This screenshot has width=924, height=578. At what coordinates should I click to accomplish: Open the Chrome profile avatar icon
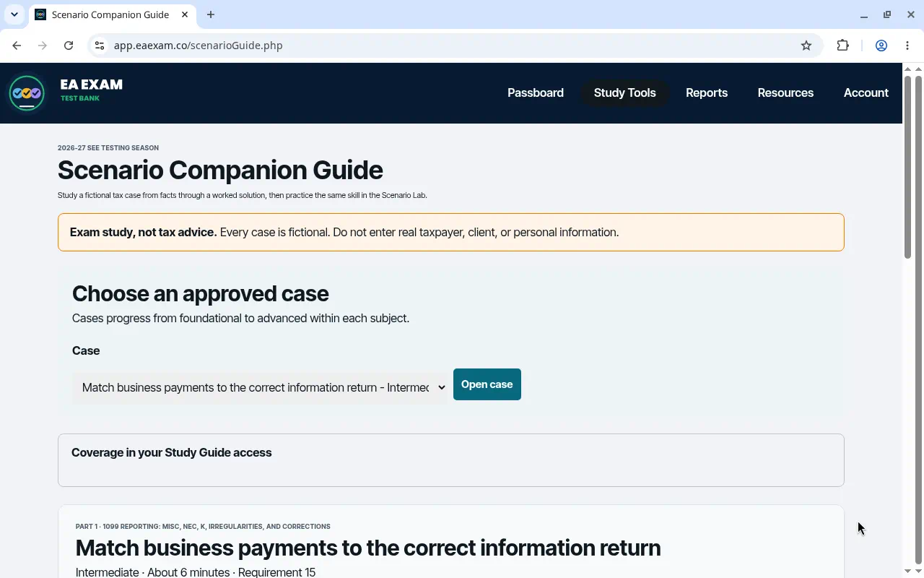881,46
